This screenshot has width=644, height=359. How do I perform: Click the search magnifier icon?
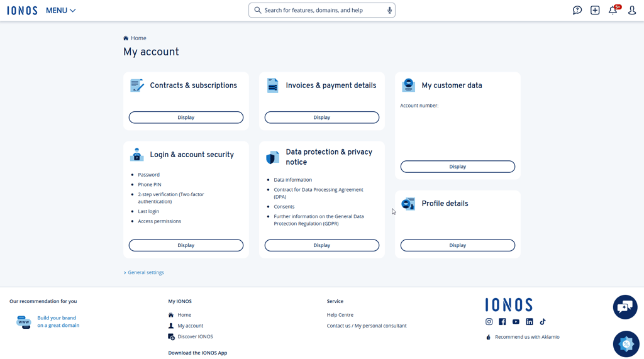[257, 10]
